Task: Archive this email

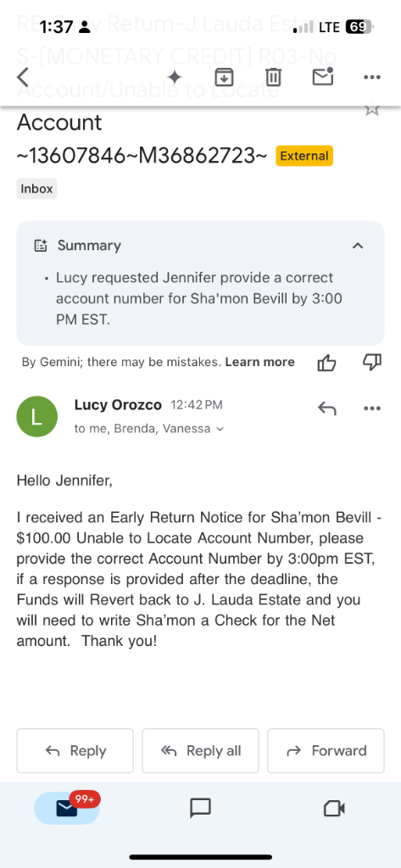Action: tap(223, 77)
